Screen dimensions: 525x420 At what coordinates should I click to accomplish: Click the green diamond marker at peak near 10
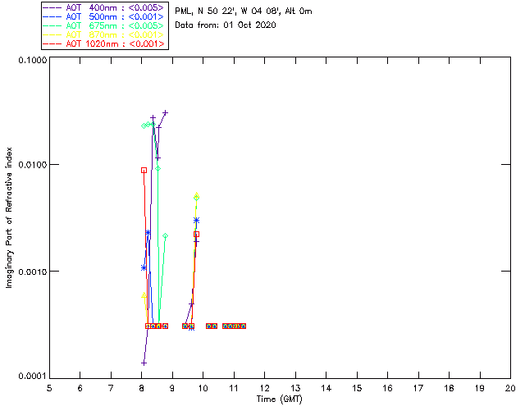pos(197,198)
